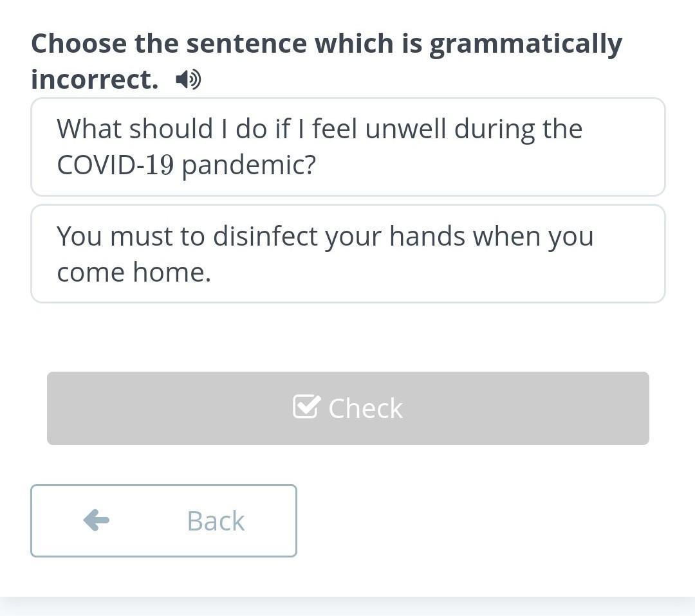Click the left arrow icon in Back
This screenshot has width=695, height=616.
pos(97,520)
